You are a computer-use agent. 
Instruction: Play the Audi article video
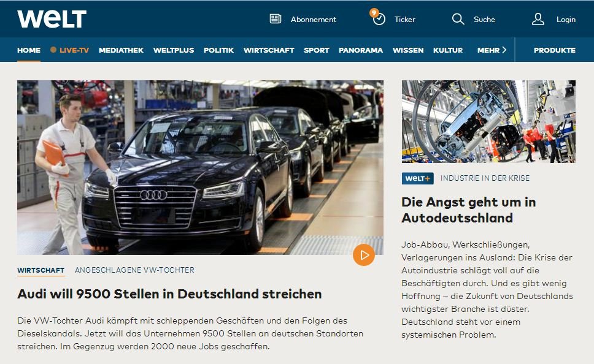tap(364, 255)
